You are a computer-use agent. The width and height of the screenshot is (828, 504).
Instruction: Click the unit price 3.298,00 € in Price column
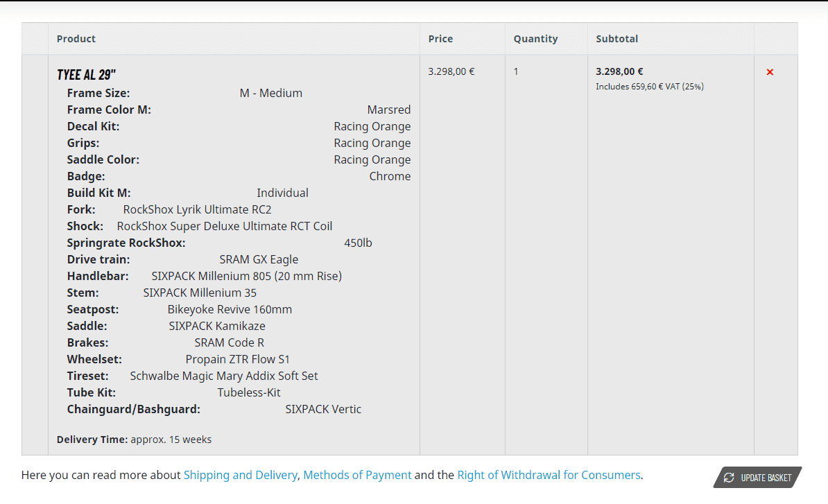(451, 71)
